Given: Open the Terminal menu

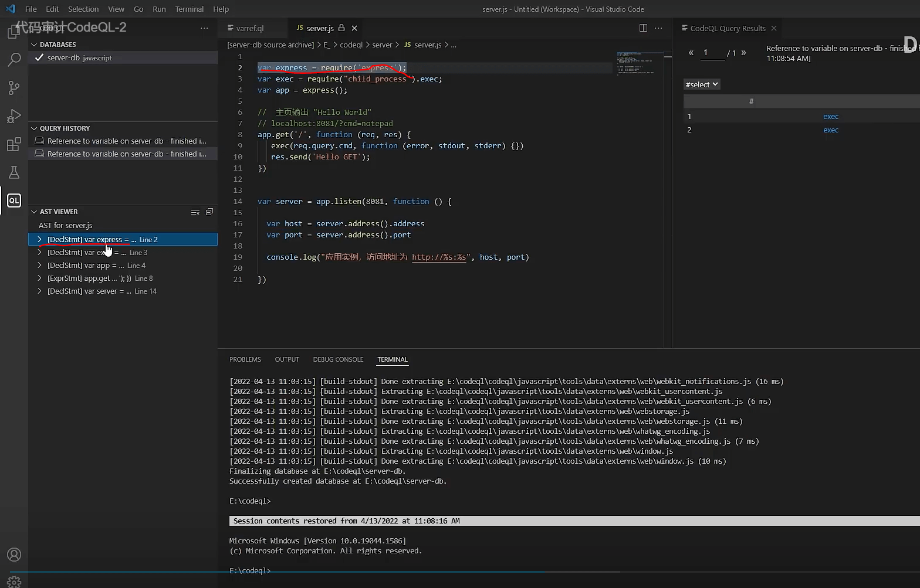Looking at the screenshot, I should click(189, 9).
